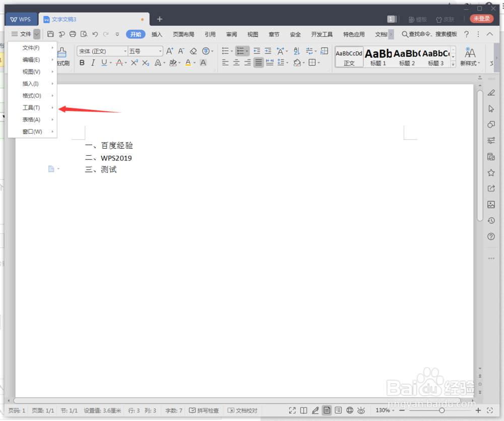Open the 格式(O) submenu
This screenshot has height=421, width=504.
(x=32, y=96)
